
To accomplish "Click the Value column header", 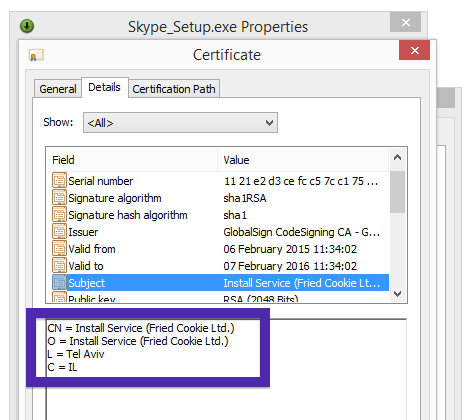I will (x=303, y=160).
